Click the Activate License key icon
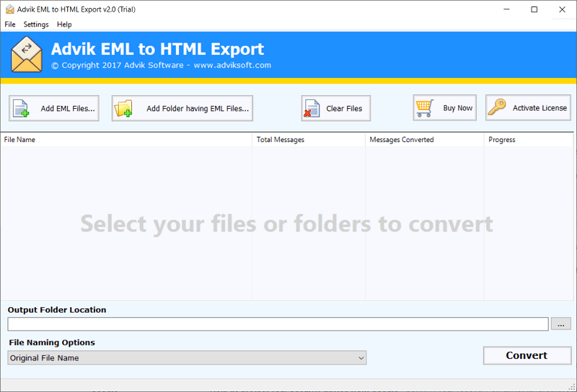The image size is (577, 392). point(497,107)
